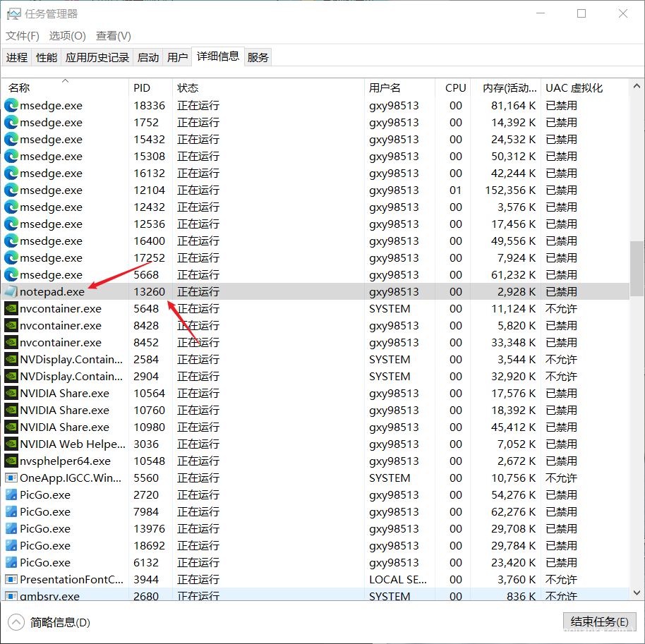Click the Edge icon of PID 16400
Viewport: 645px width, 644px height.
tap(11, 241)
